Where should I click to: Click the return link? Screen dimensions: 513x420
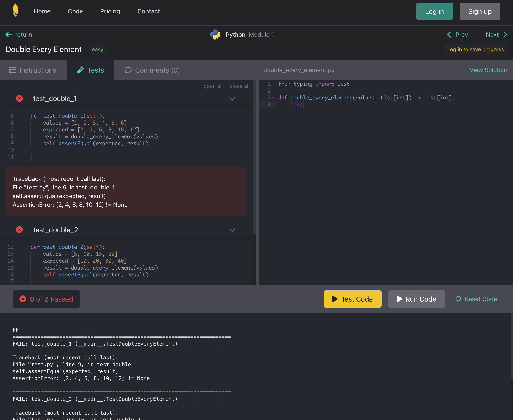[19, 35]
